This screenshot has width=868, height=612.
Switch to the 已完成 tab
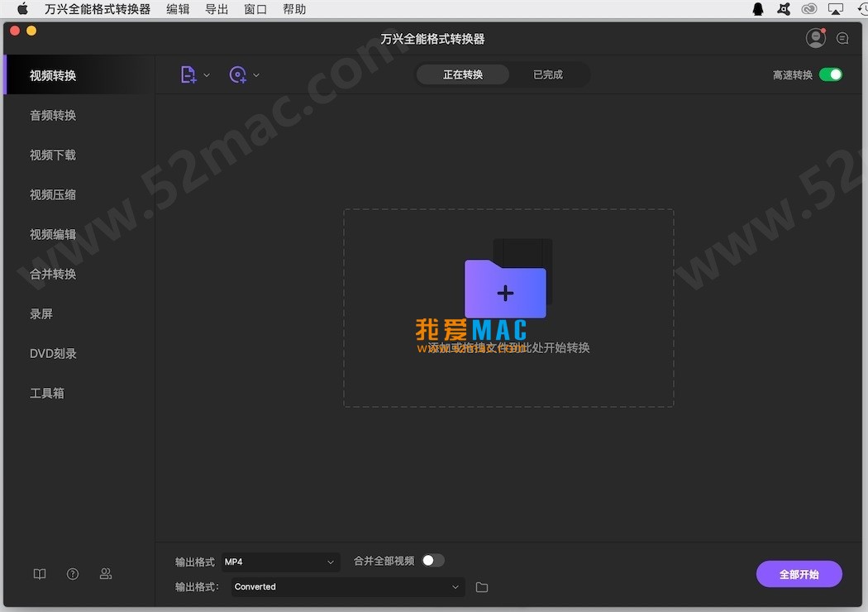pyautogui.click(x=548, y=74)
